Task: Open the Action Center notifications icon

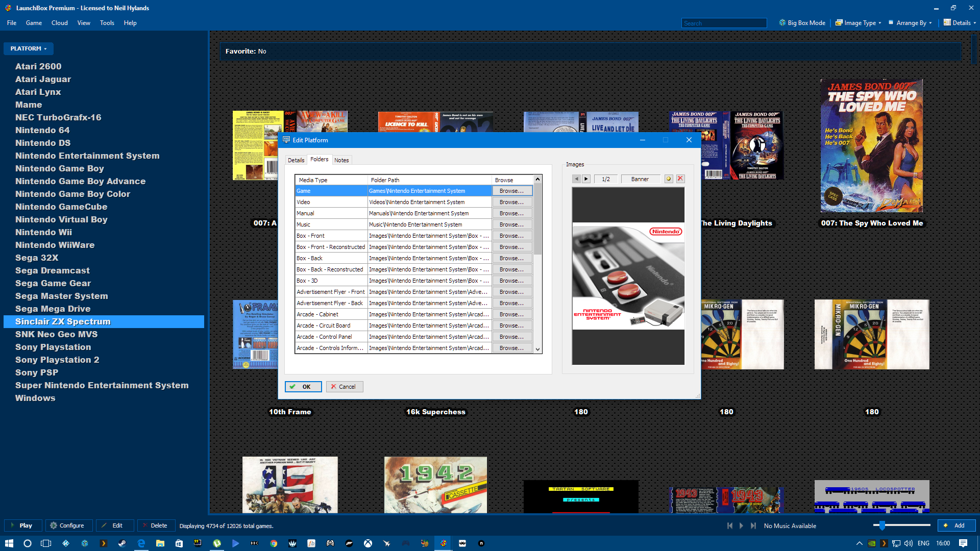Action: coord(963,543)
